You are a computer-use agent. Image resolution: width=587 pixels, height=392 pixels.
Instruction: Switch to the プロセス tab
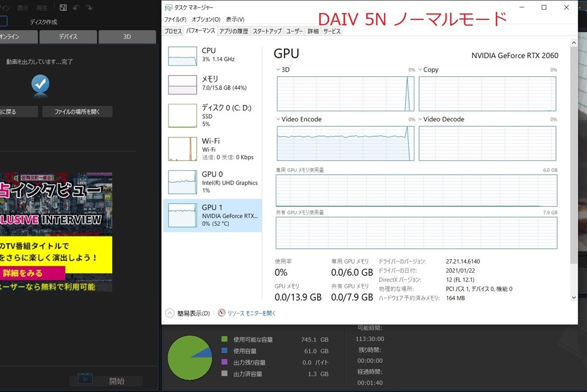(x=173, y=31)
